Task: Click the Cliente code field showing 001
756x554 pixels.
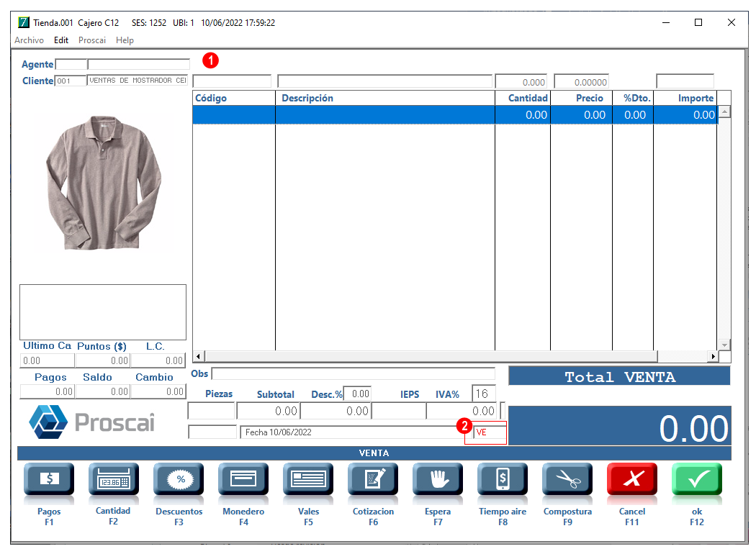Action: [71, 81]
